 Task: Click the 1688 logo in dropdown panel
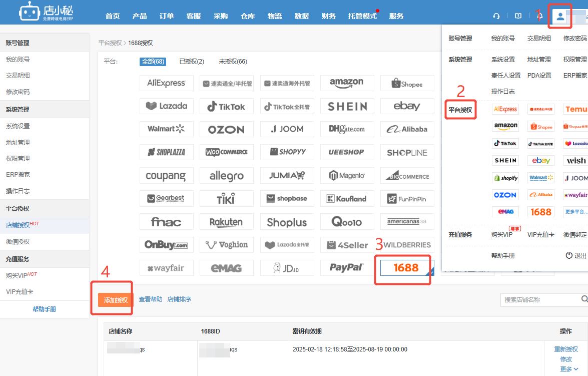tap(541, 212)
